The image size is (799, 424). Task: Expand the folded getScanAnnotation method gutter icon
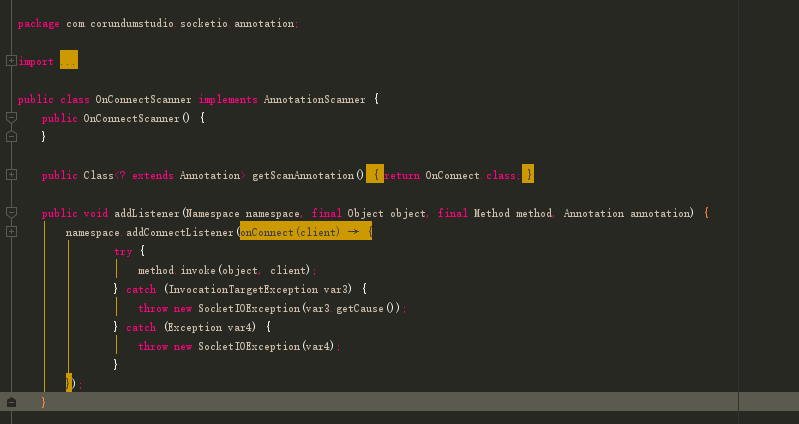(11, 175)
